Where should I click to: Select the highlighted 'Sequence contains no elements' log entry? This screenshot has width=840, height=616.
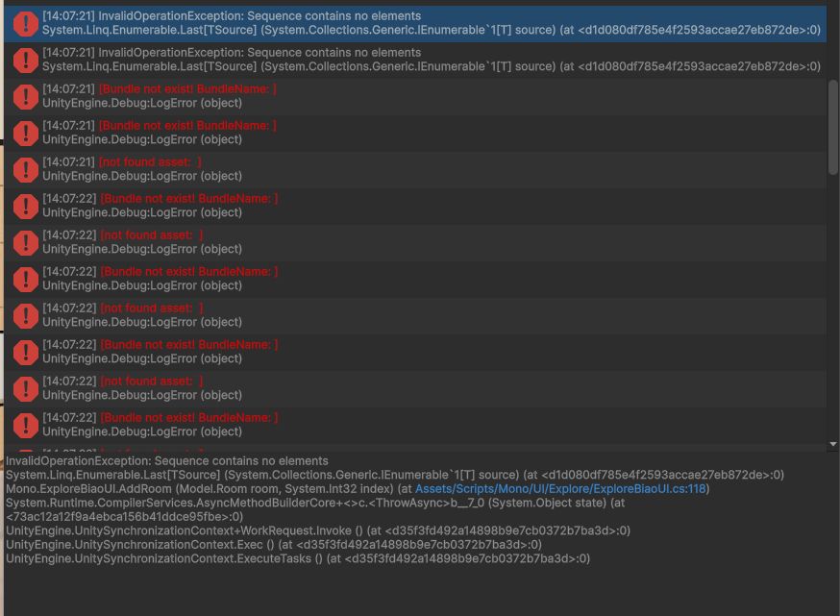415,24
